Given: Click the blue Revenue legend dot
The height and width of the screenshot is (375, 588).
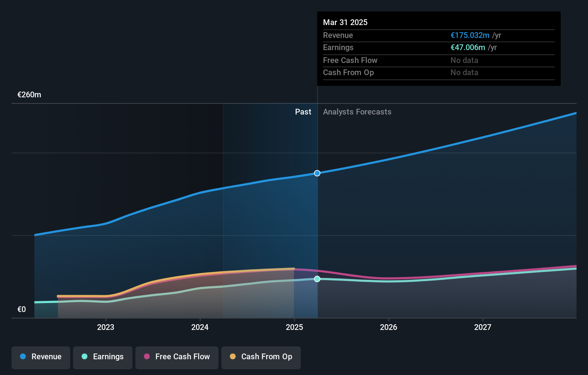Looking at the screenshot, I should [x=23, y=356].
